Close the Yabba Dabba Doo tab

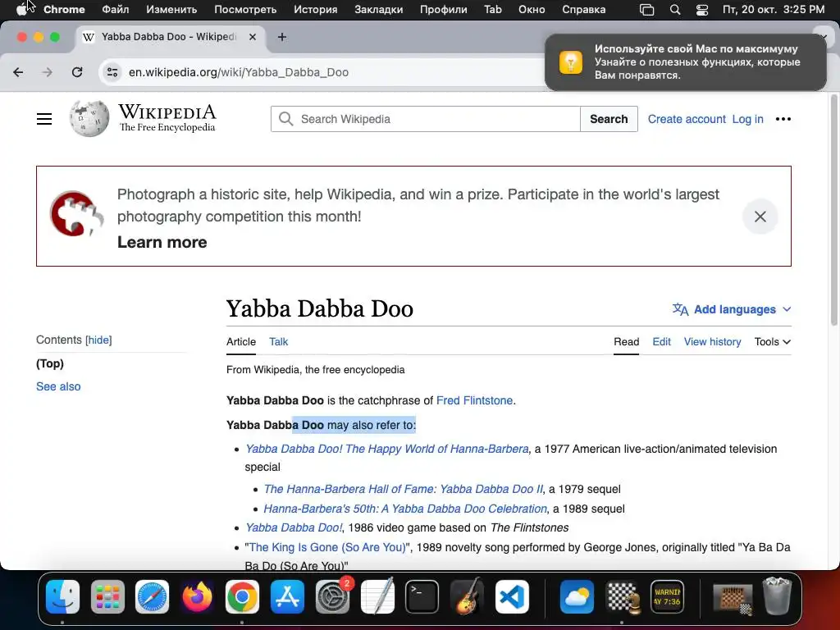click(253, 37)
